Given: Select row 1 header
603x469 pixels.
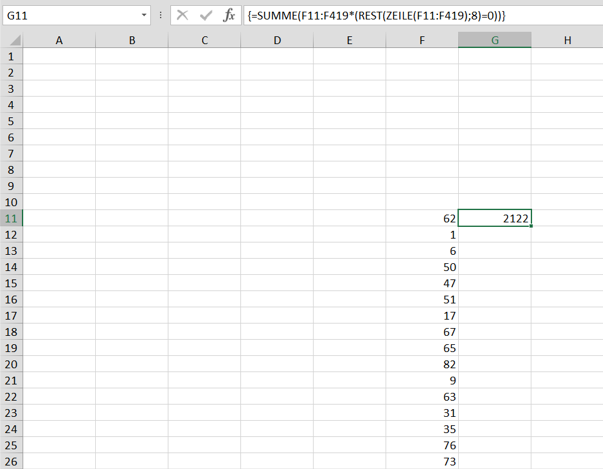Looking at the screenshot, I should [x=11, y=57].
